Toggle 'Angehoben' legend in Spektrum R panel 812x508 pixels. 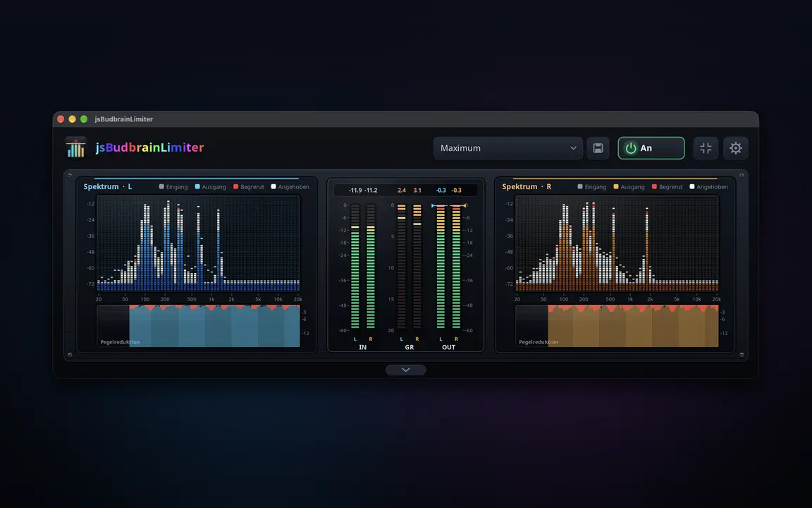pos(708,186)
